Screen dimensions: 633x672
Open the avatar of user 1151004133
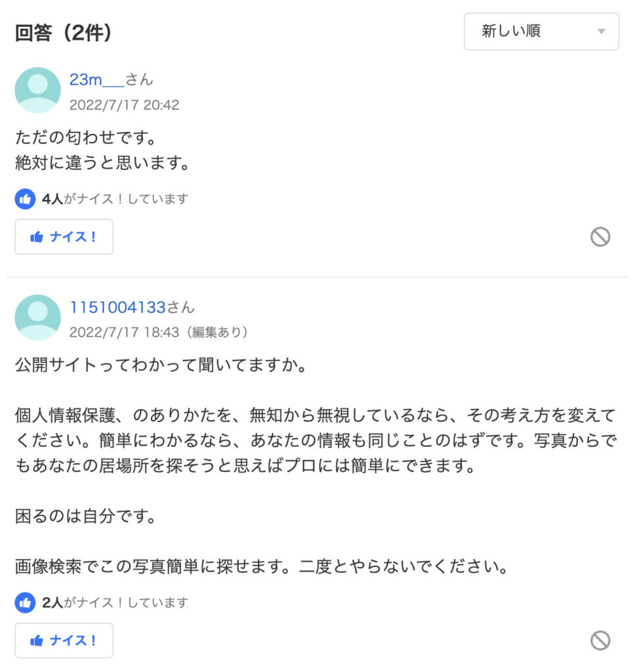pyautogui.click(x=37, y=318)
